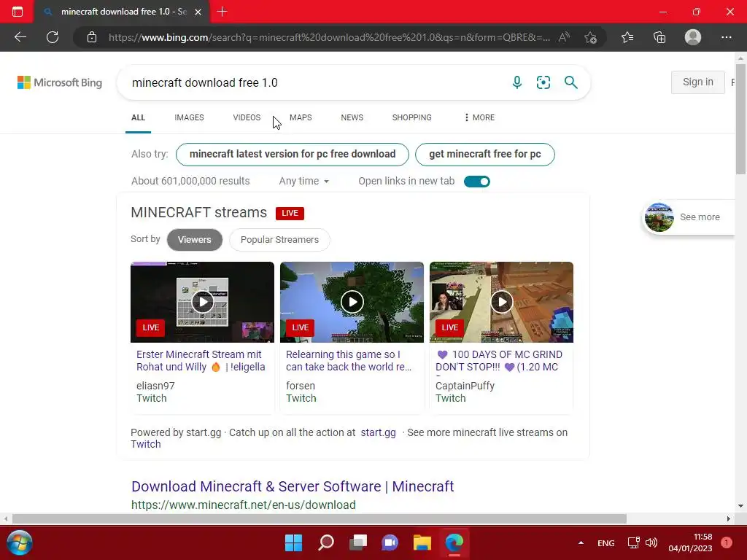Screen dimensions: 747x560
Task: Go to Microsoft Bing home logo
Action: tap(60, 82)
